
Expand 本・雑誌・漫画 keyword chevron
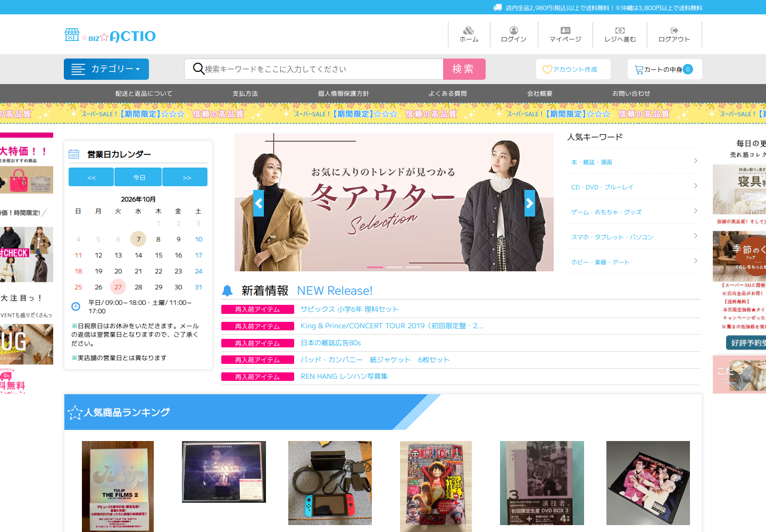(696, 161)
